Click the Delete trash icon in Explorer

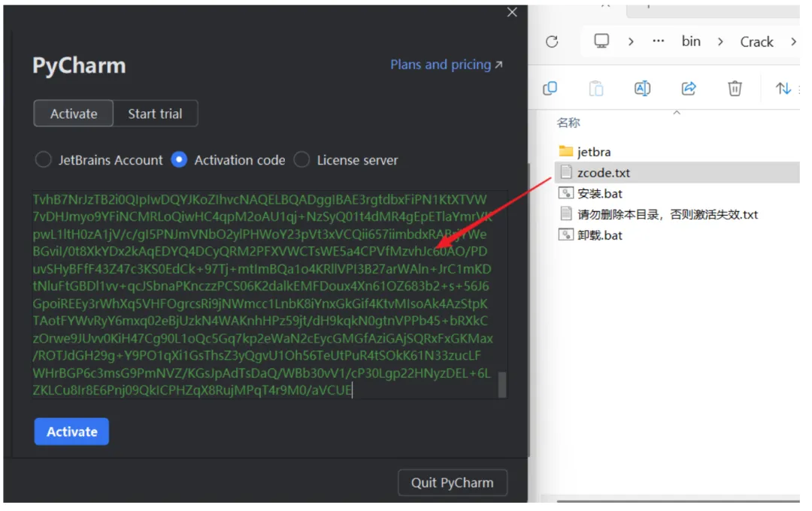pyautogui.click(x=735, y=89)
